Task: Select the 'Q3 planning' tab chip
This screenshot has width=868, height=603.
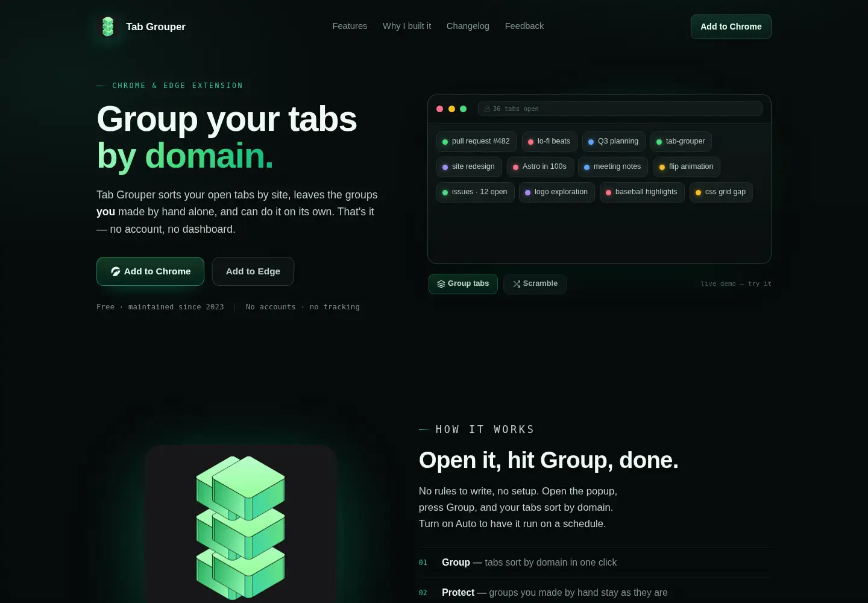Action: click(x=614, y=142)
